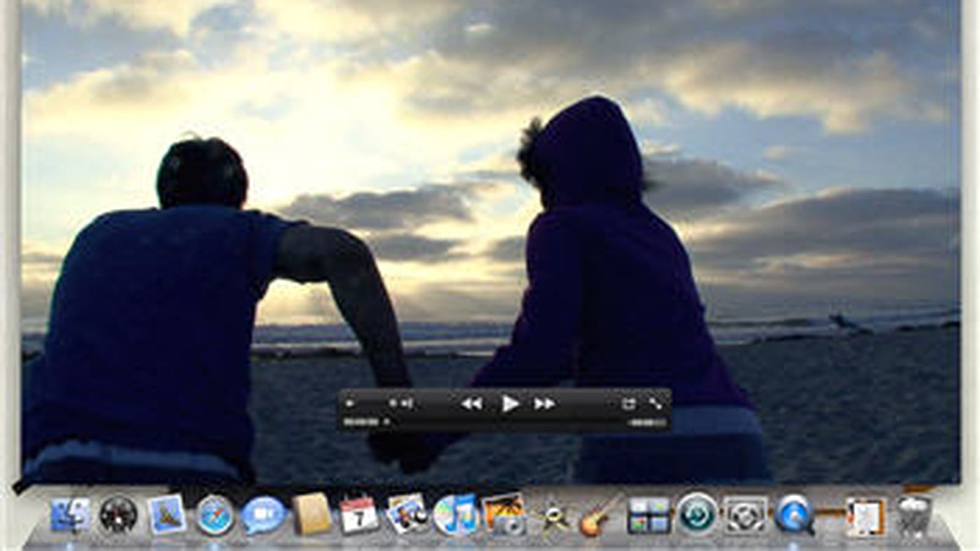This screenshot has height=551, width=980.
Task: Click QuickTime Player icon in the Dock
Action: pyautogui.click(x=794, y=515)
